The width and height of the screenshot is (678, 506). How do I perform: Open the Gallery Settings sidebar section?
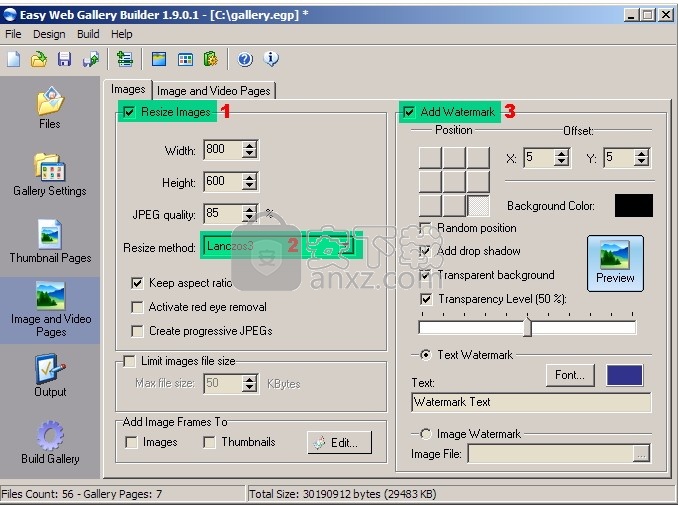click(x=50, y=175)
